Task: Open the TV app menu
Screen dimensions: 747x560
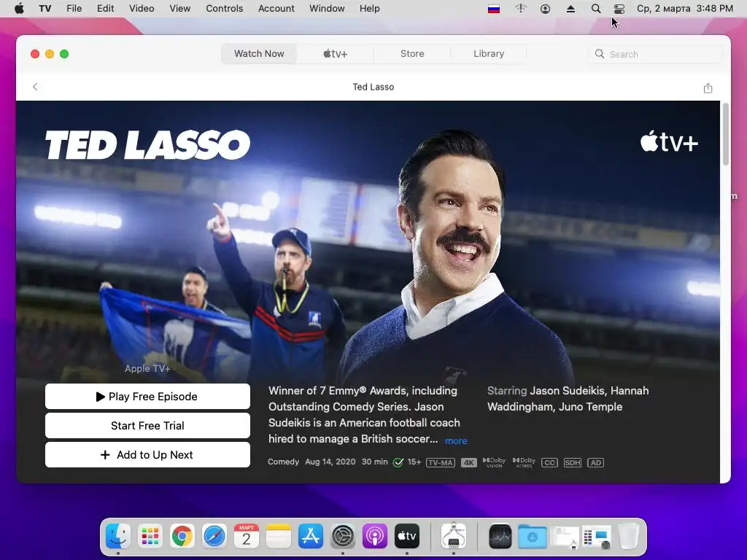Action: (45, 9)
